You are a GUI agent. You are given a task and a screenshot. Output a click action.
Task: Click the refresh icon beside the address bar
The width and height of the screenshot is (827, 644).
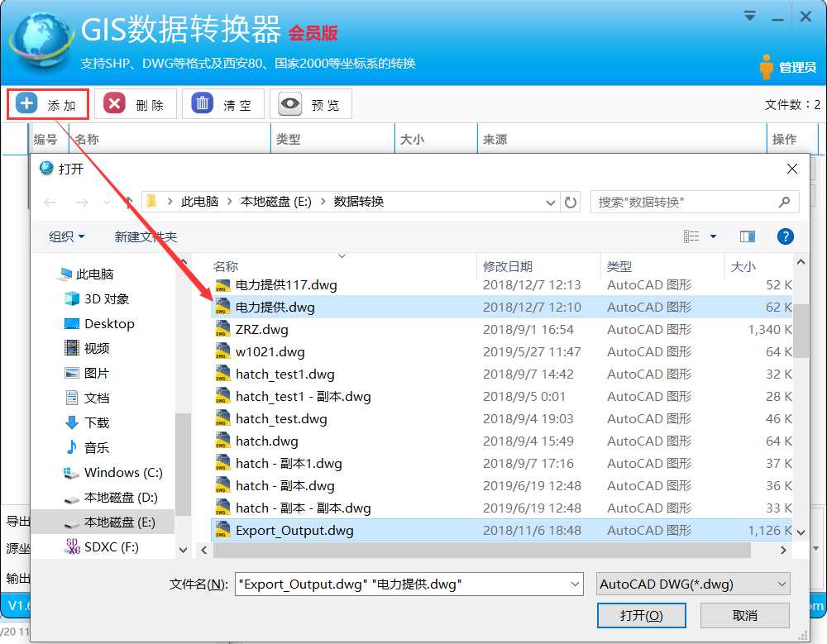point(570,202)
